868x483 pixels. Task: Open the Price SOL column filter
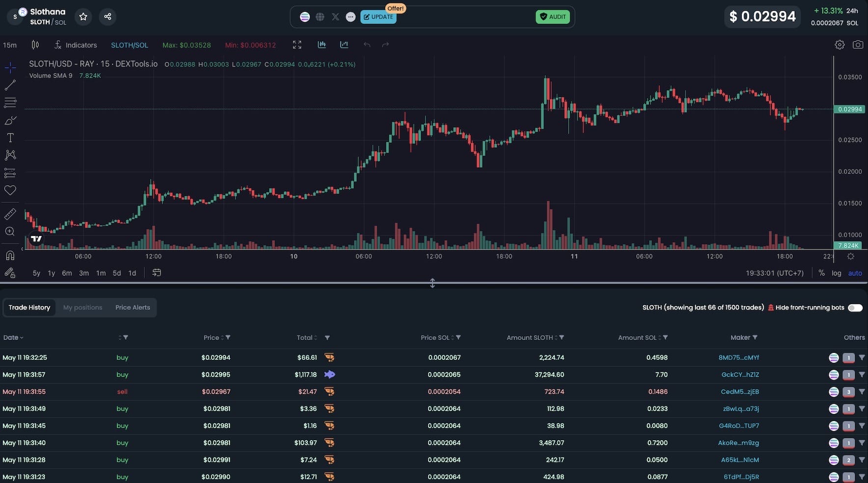(x=458, y=338)
